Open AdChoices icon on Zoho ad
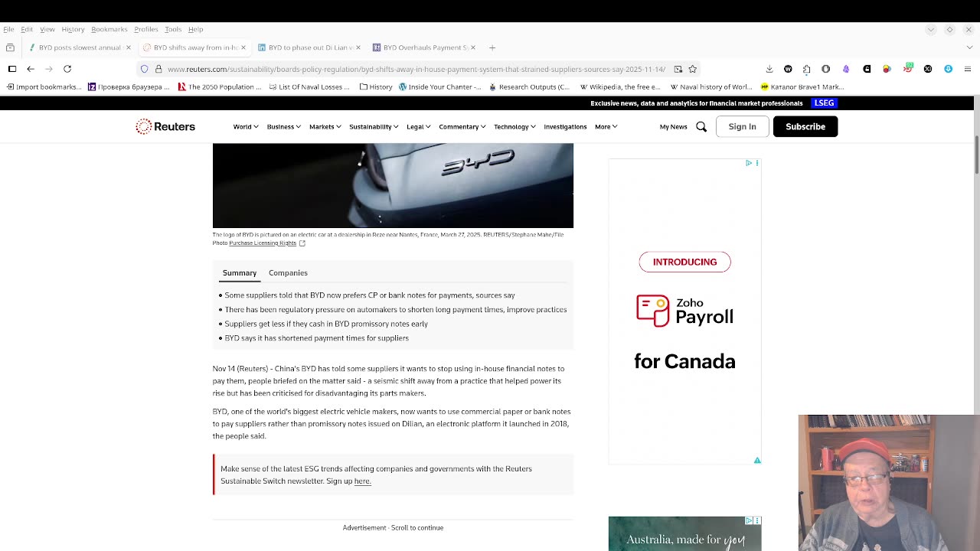Screen dimensions: 980x551 pos(749,163)
